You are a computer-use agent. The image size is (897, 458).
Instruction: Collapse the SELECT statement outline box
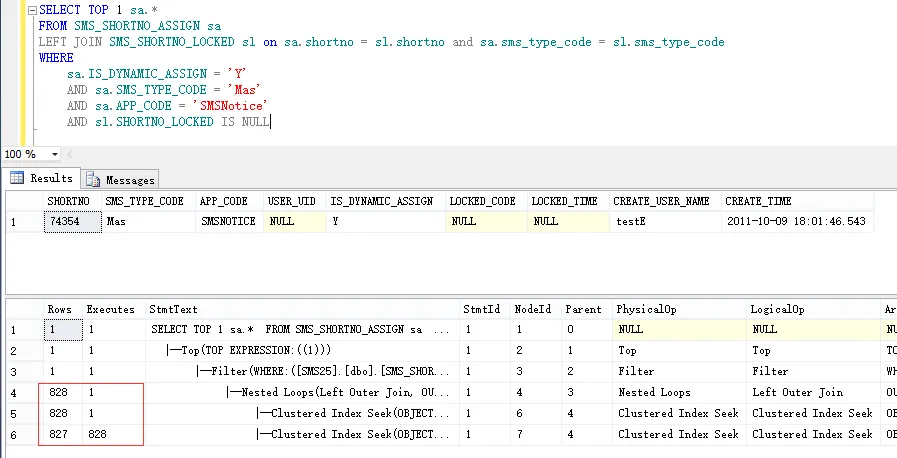[x=34, y=11]
